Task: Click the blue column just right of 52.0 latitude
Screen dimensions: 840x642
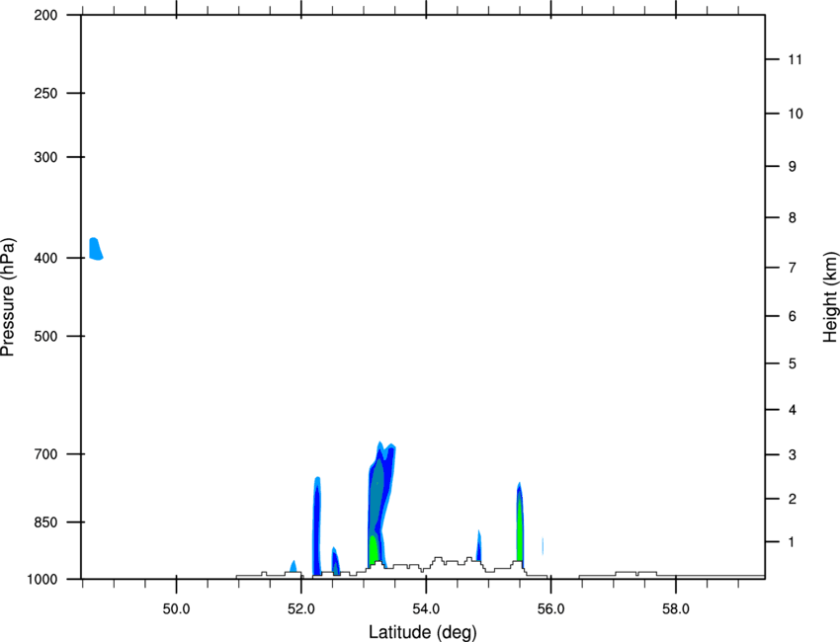Action: [316, 526]
